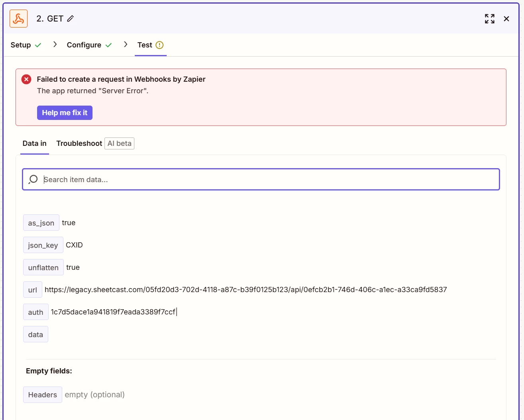Click the true value next to as_json

point(69,223)
